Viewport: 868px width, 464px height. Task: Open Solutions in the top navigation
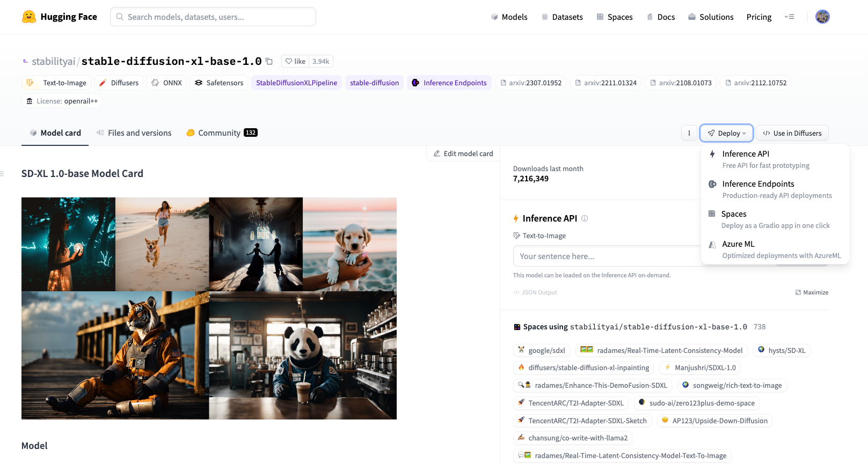click(711, 17)
